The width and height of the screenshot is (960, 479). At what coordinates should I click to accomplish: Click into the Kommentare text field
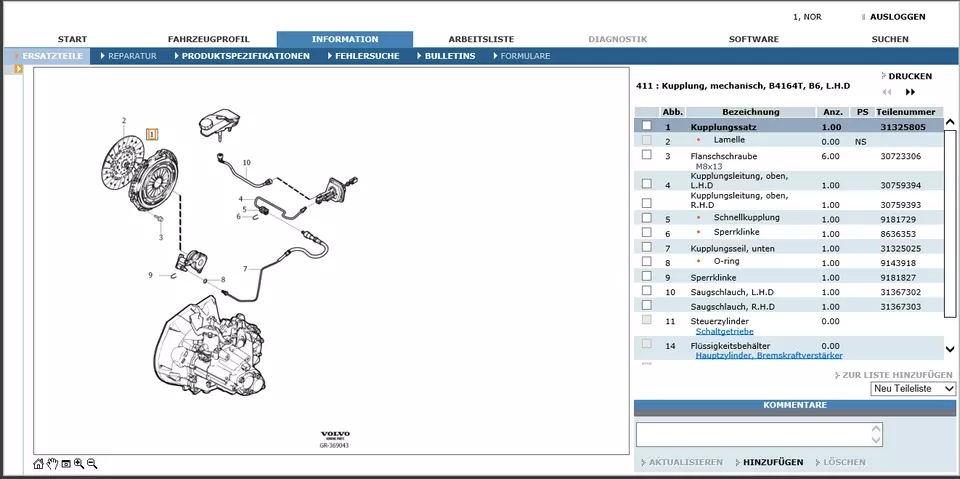coord(752,434)
